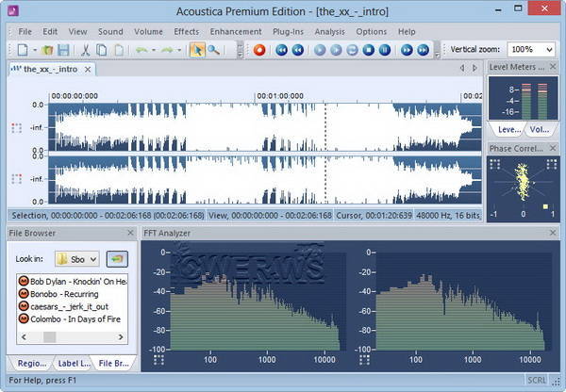The width and height of the screenshot is (566, 392).
Task: Click the Cut scissors icon
Action: (86, 49)
